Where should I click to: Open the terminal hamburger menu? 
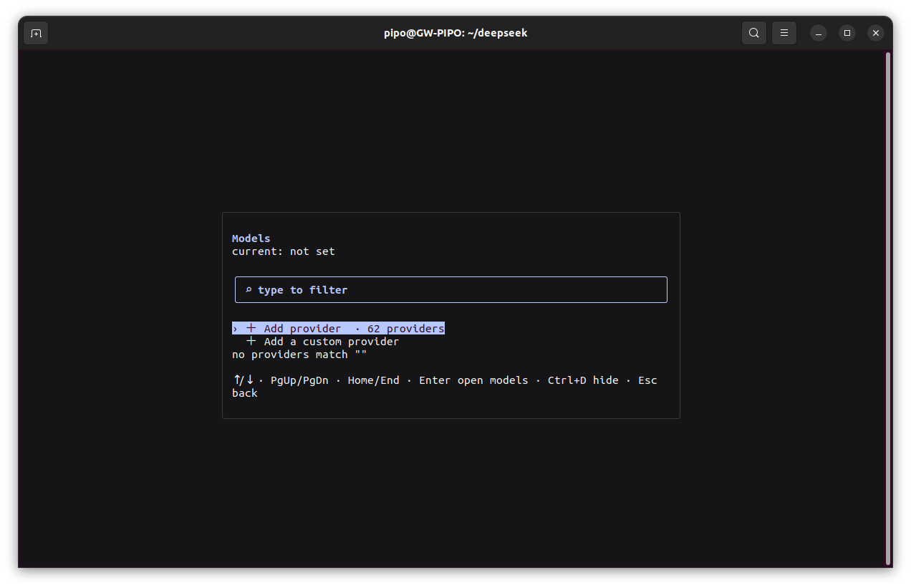pyautogui.click(x=784, y=33)
